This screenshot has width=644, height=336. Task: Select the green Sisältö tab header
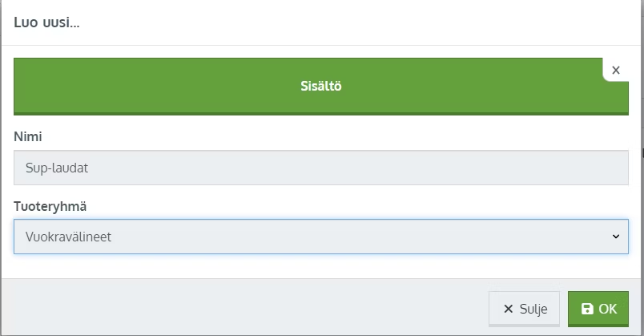(320, 86)
